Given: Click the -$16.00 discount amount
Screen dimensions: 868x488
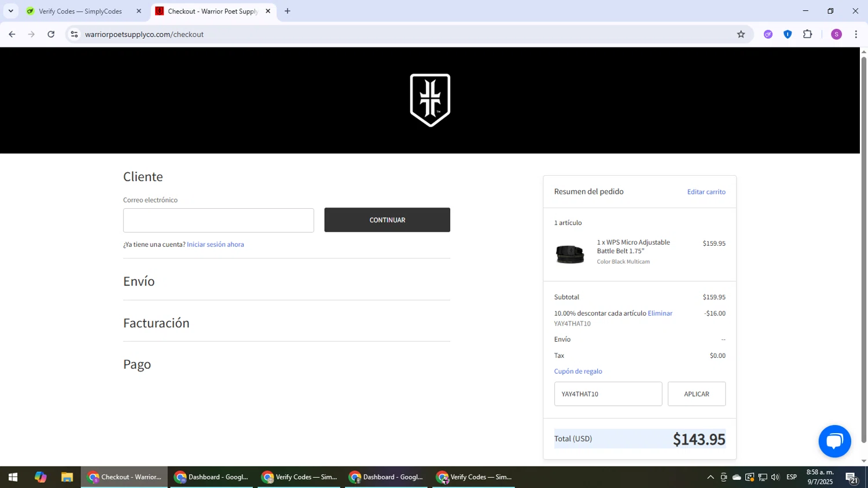Looking at the screenshot, I should [715, 313].
